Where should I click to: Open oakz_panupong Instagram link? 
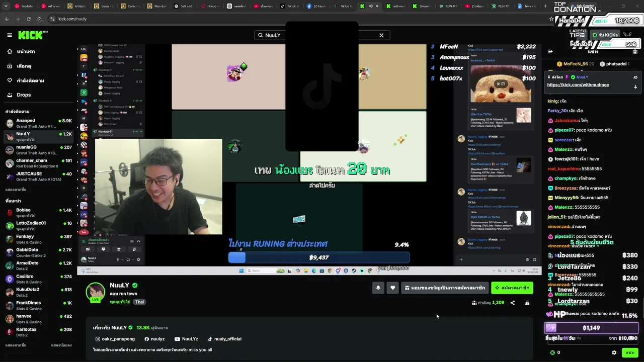point(115,339)
